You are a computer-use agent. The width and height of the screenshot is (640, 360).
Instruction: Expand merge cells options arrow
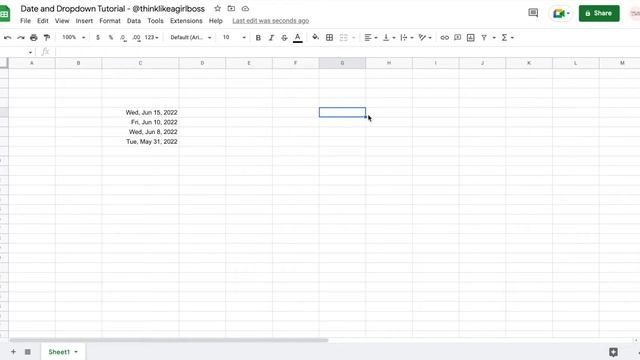point(353,38)
